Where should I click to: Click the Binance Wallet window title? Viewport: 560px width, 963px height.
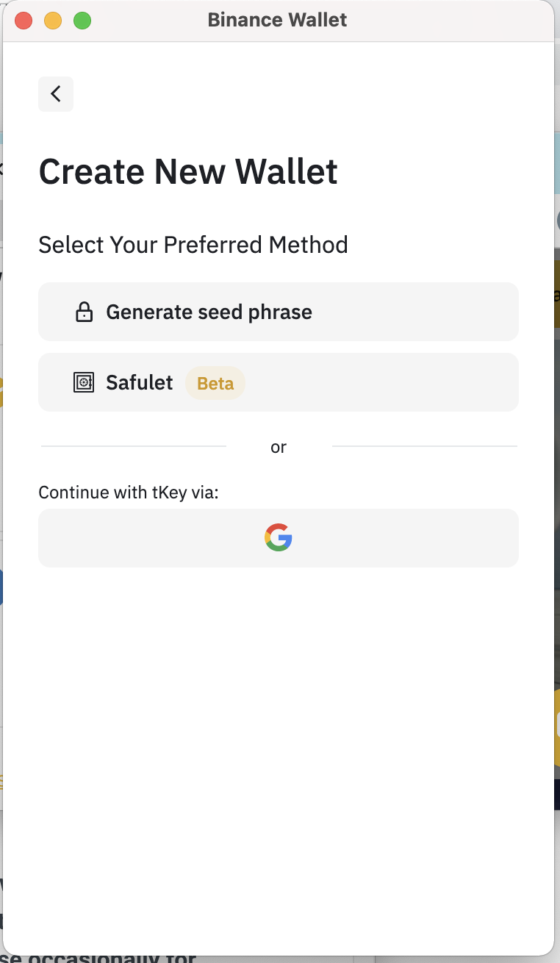click(x=277, y=21)
